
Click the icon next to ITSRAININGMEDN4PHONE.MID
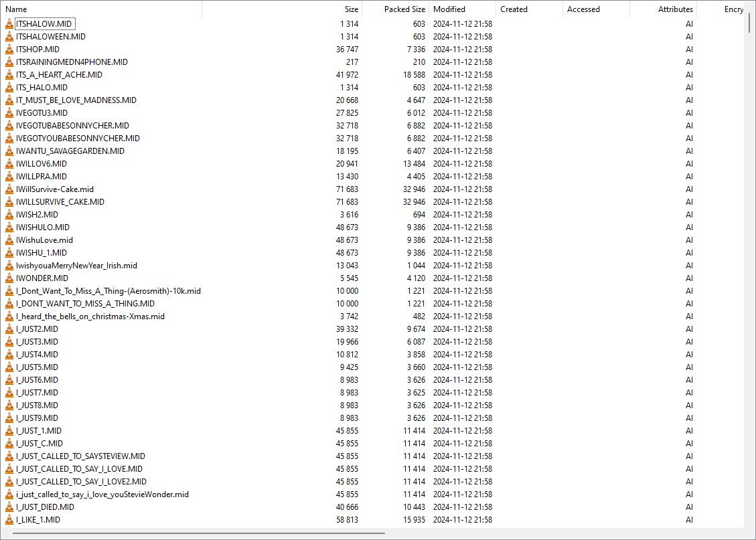point(9,62)
